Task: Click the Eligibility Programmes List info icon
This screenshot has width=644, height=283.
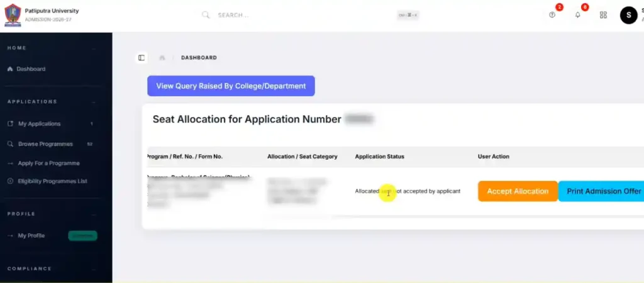Action: 10,181
